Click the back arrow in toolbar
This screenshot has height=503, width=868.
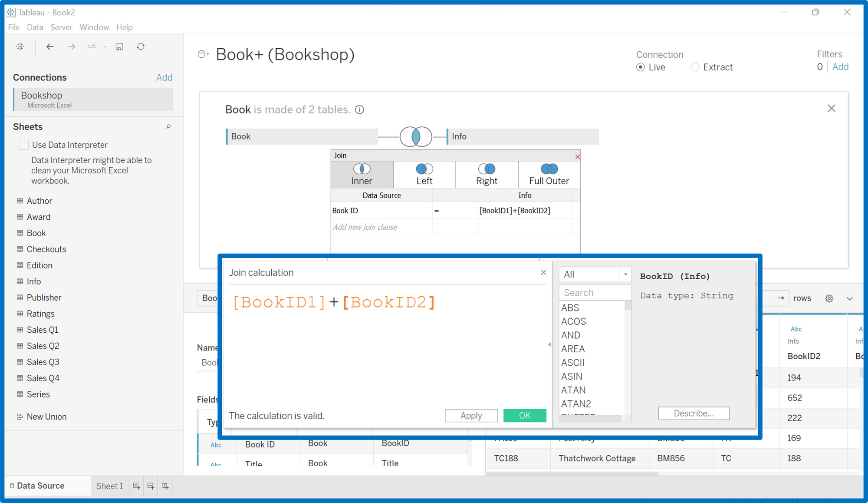[x=50, y=46]
